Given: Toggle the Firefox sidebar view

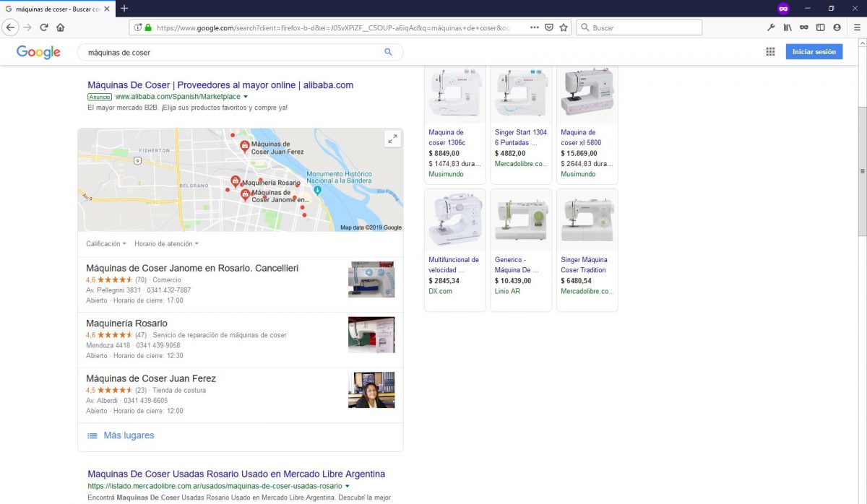Looking at the screenshot, I should click(820, 27).
